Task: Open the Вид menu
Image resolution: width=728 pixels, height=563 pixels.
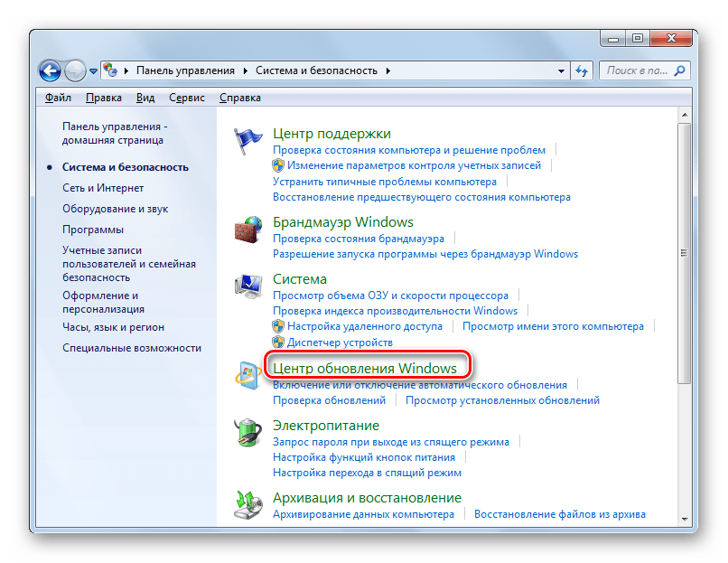Action: point(145,98)
